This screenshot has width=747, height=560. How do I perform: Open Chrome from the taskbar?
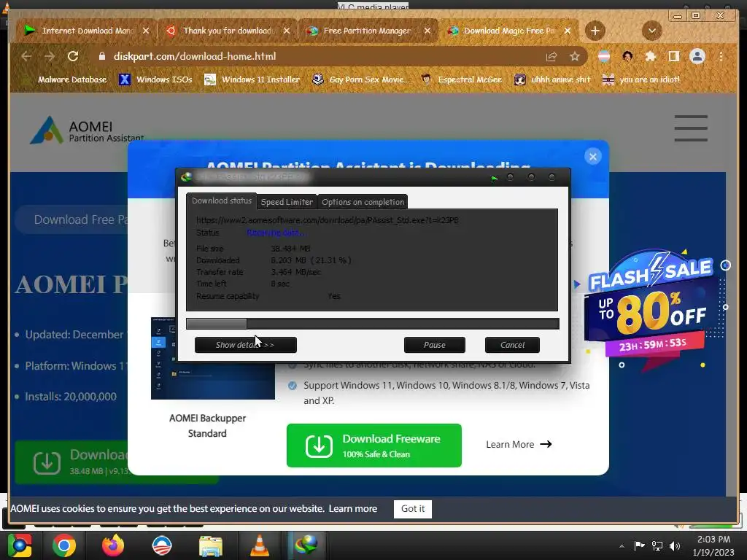tap(64, 545)
